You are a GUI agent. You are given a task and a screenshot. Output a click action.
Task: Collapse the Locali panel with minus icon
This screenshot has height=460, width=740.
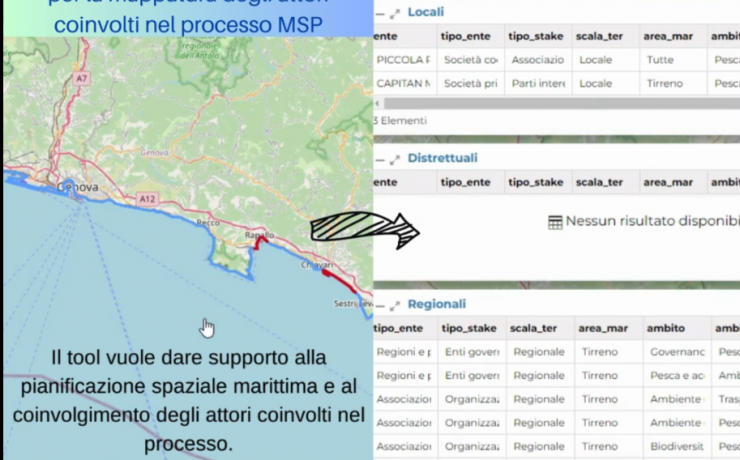click(x=380, y=13)
